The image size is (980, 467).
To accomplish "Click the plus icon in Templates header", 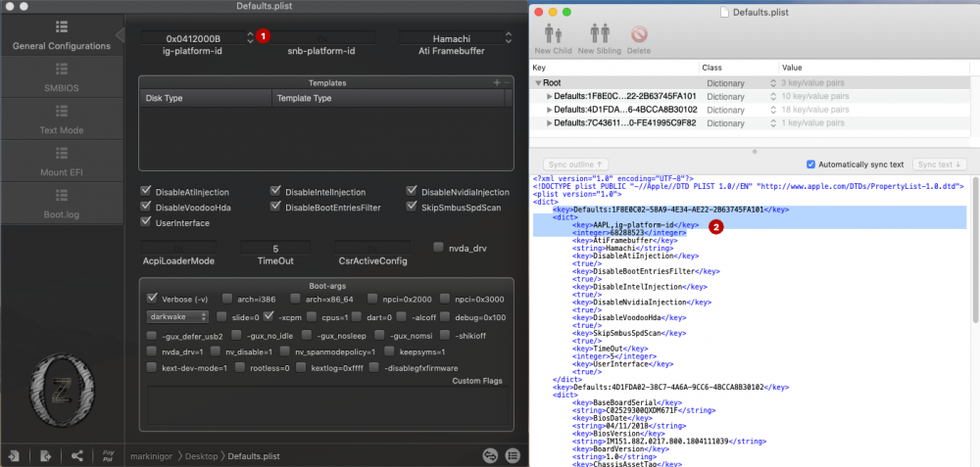I will [x=497, y=82].
